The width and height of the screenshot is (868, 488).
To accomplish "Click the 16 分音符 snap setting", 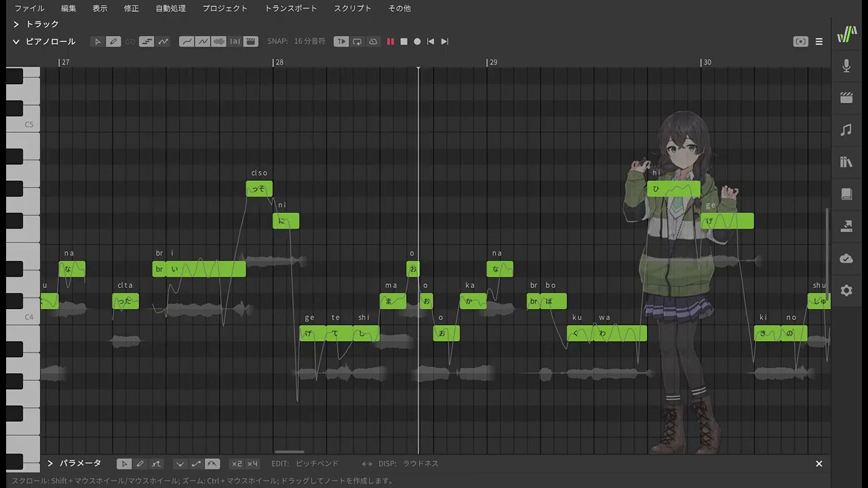I will coord(309,41).
